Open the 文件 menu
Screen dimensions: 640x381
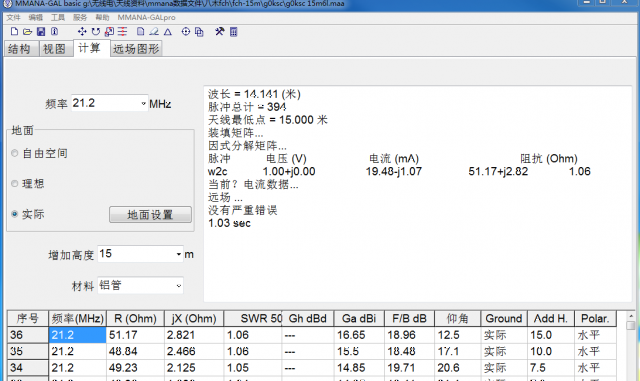(13, 17)
